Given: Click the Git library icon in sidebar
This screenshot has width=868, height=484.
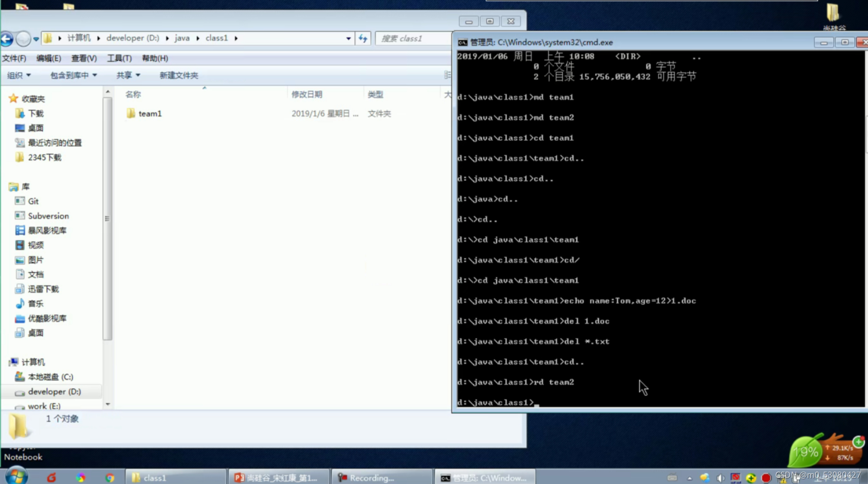Looking at the screenshot, I should coord(20,201).
